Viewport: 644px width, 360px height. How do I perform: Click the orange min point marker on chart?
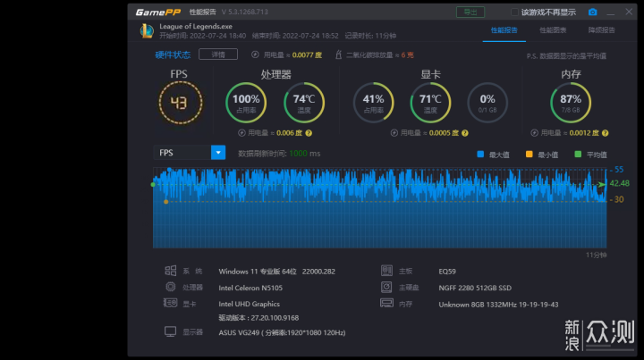166,202
